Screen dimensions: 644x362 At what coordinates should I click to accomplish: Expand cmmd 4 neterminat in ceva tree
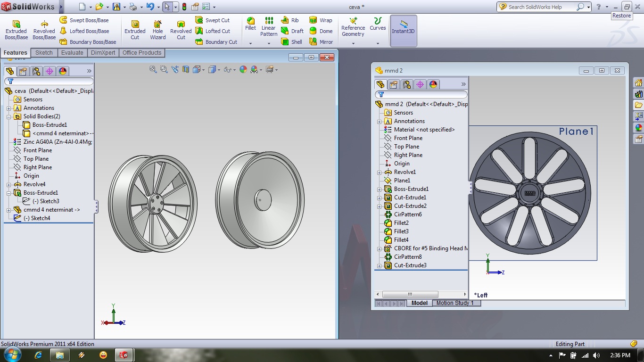[8, 210]
